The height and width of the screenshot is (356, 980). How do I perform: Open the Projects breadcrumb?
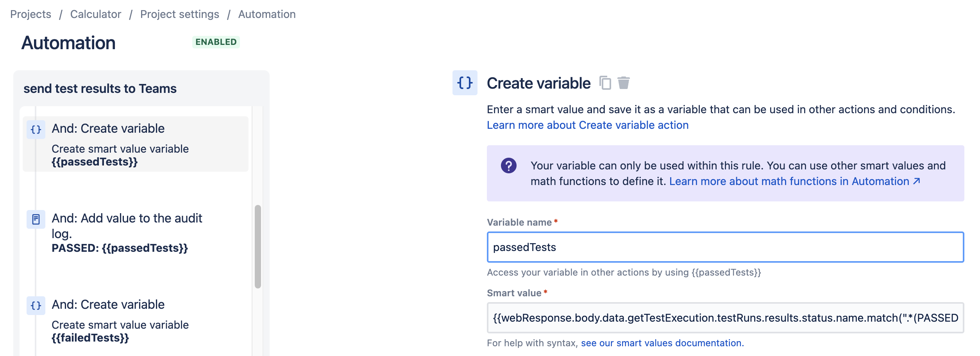[30, 14]
